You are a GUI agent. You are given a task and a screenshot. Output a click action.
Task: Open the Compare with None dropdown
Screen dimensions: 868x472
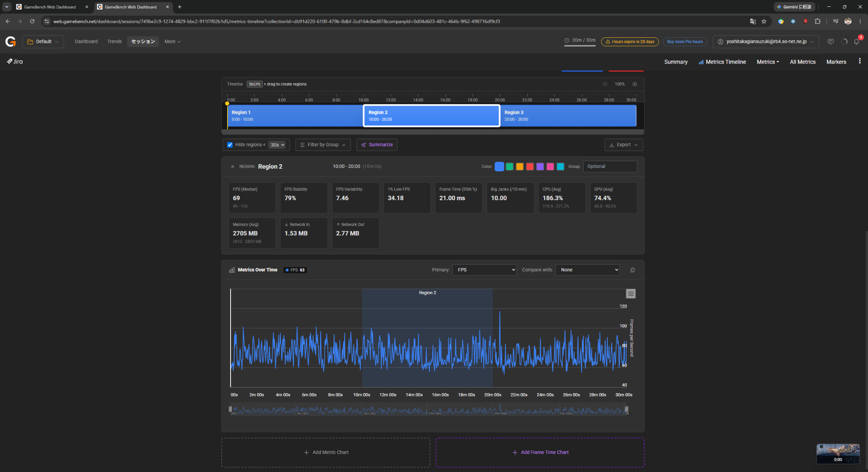[587, 270]
